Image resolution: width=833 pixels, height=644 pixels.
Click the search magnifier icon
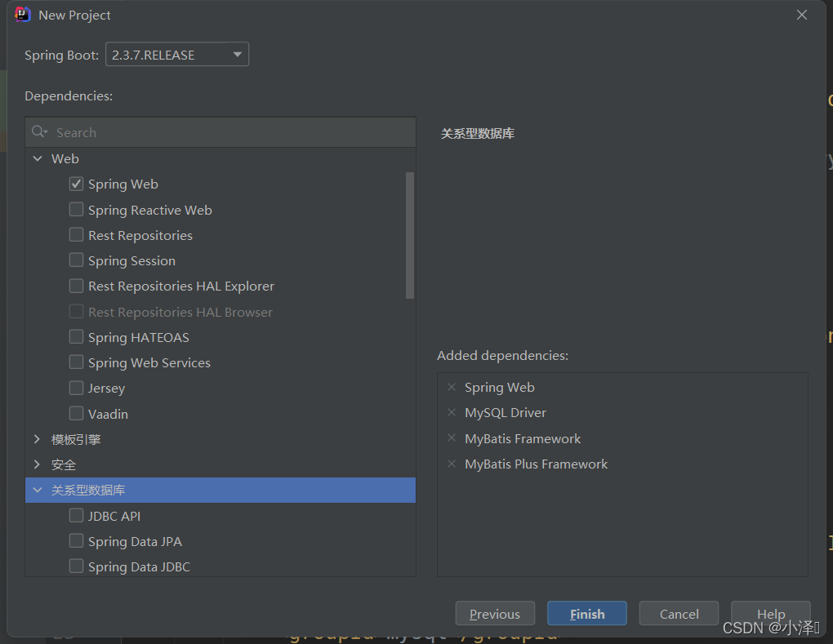(39, 131)
